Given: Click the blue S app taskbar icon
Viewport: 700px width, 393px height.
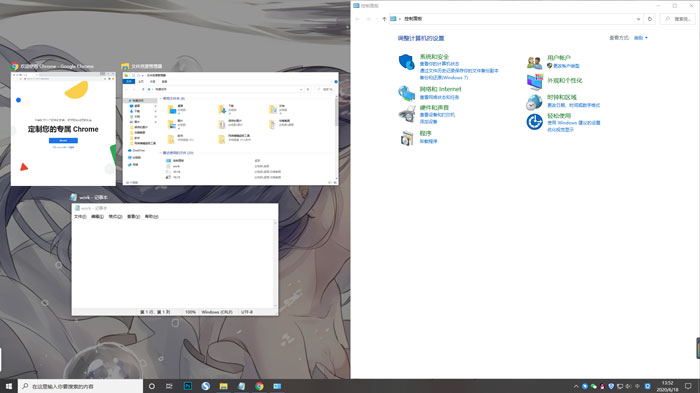Looking at the screenshot, I should 206,386.
